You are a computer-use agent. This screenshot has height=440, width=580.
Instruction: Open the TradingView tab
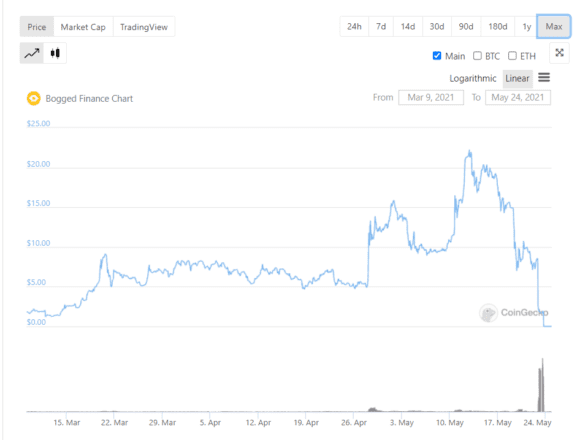coord(144,27)
